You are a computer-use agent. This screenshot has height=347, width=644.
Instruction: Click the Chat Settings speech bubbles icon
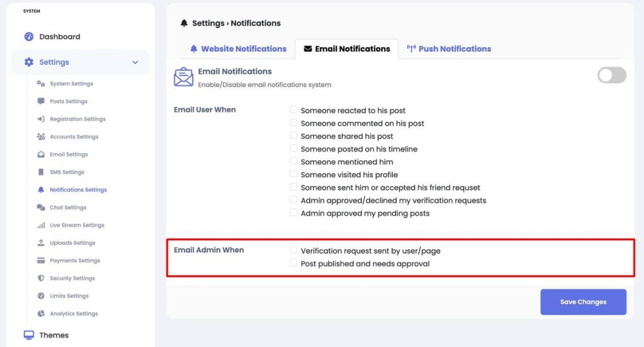(x=41, y=207)
